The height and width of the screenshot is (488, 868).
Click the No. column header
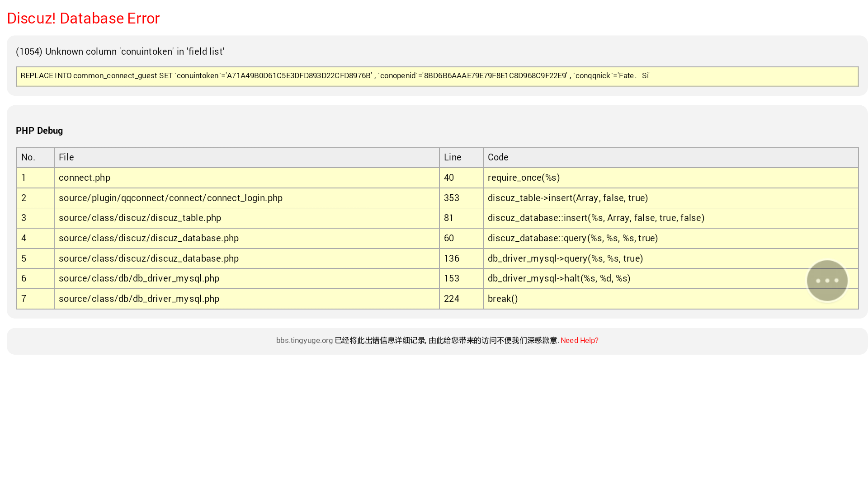tap(28, 157)
